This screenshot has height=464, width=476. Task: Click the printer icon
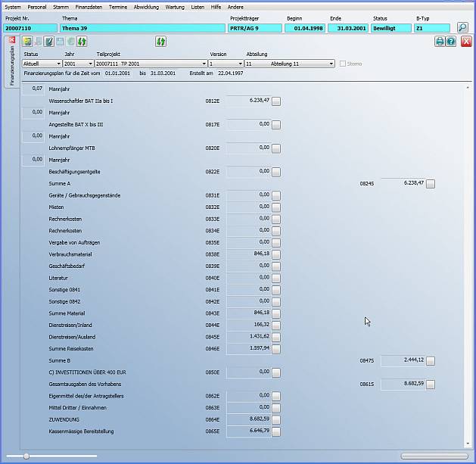point(440,42)
